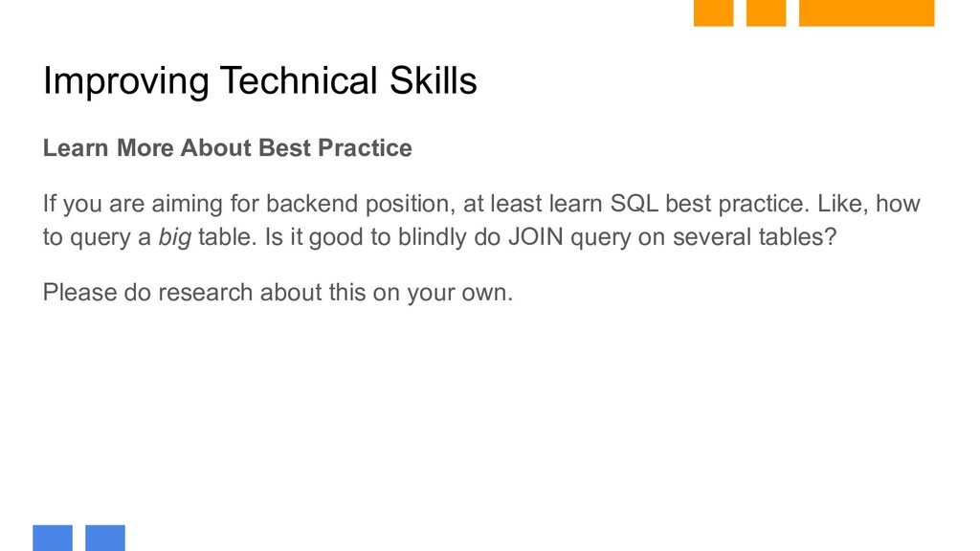Click the word 'Skills' in the title
Viewport: 980px width, 551px height.
434,80
